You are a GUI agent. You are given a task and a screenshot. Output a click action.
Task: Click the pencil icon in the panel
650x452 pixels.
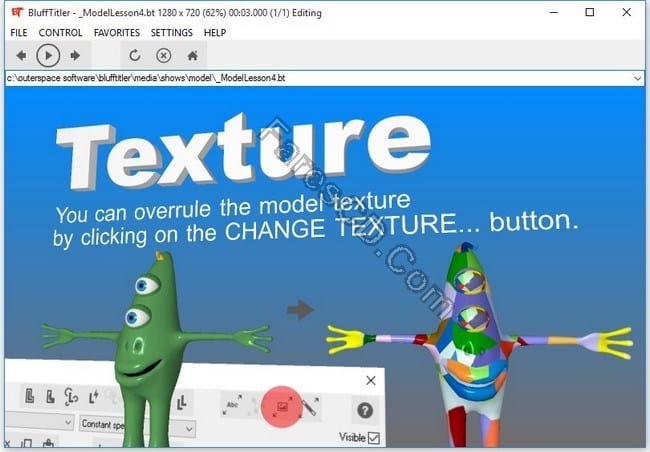310,407
